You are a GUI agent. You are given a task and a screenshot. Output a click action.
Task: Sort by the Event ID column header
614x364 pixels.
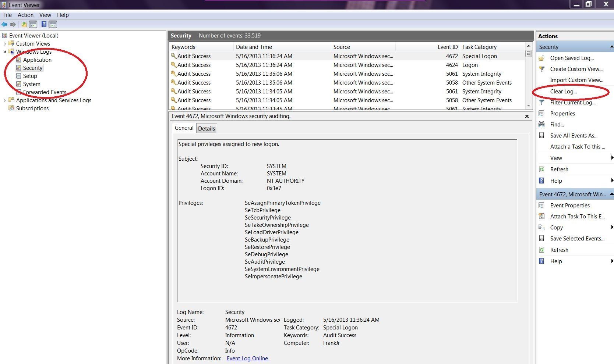pos(427,47)
